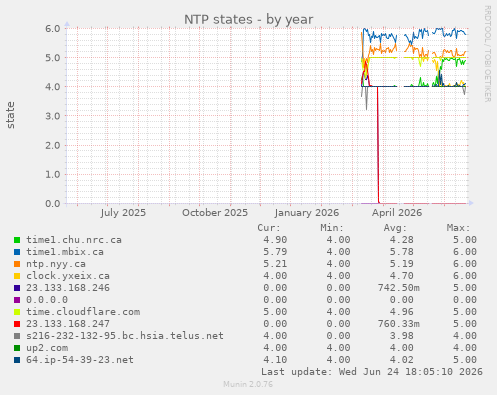
Task: Select legend label time.cloudflare.com
Action: point(83,312)
